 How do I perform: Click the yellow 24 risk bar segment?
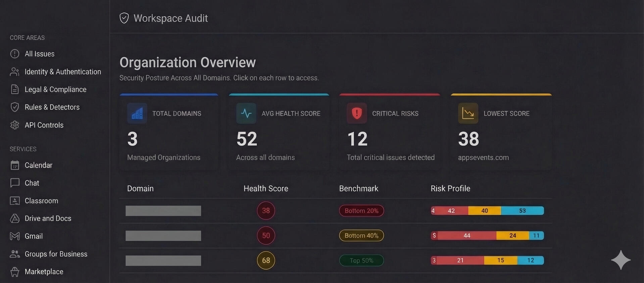[512, 236]
